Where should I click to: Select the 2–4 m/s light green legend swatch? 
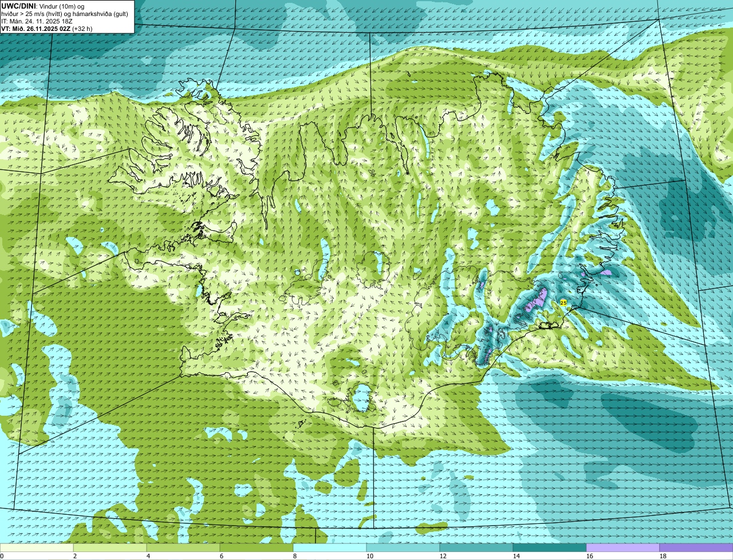(110, 548)
